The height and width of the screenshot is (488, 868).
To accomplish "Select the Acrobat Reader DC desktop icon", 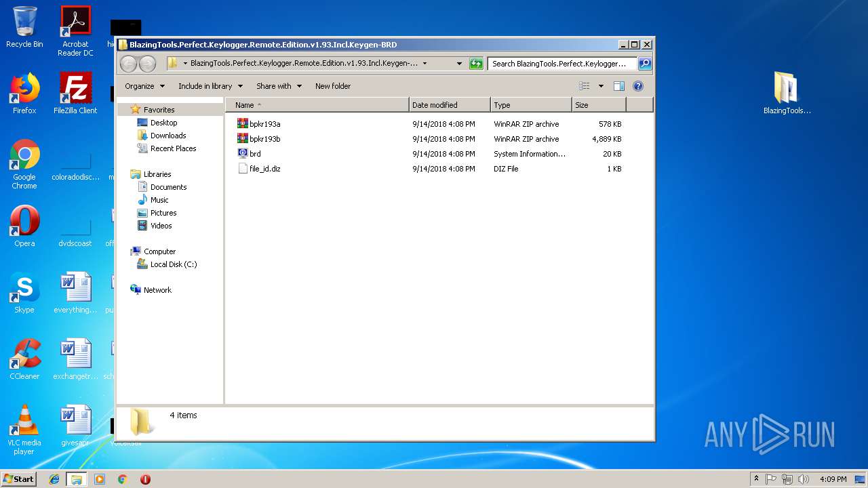I will click(x=75, y=31).
